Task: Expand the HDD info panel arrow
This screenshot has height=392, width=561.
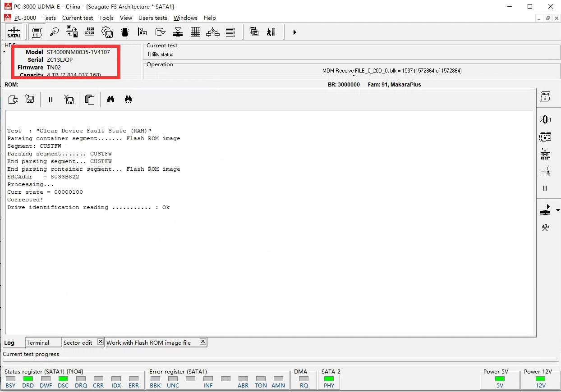Action: 5,52
